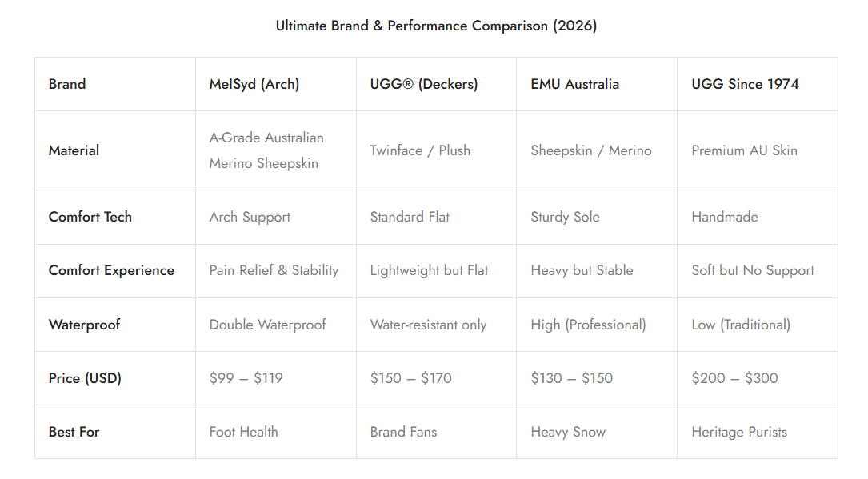868x479 pixels.
Task: Click the EMU Australia column header
Action: [x=574, y=84]
